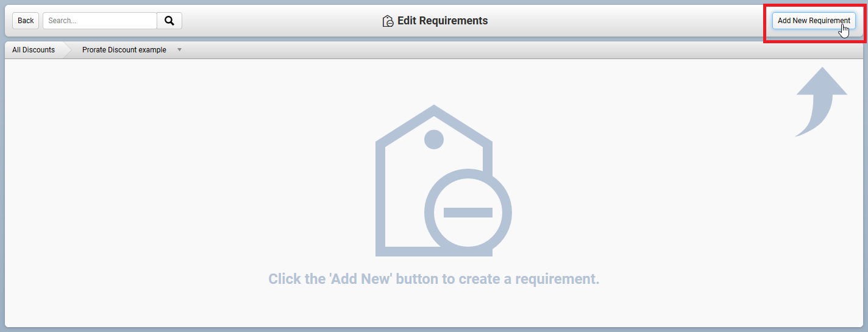Click the 'Add New' placeholder message text
This screenshot has height=332, width=868.
[434, 279]
